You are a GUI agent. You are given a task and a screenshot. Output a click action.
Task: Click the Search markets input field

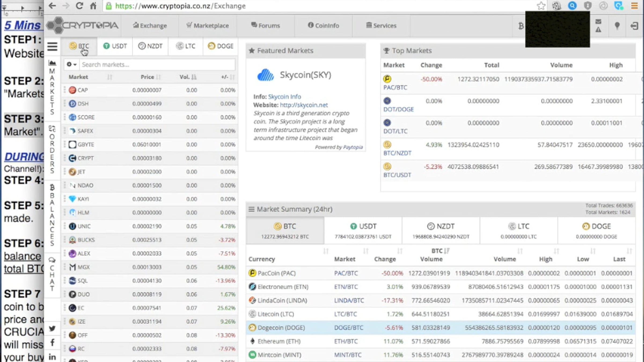point(158,65)
